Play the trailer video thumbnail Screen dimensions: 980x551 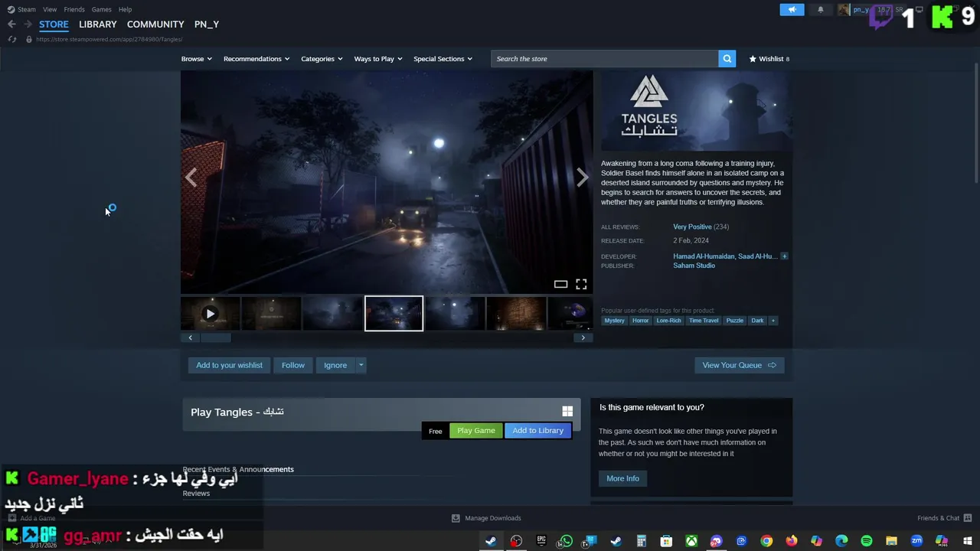click(x=211, y=314)
